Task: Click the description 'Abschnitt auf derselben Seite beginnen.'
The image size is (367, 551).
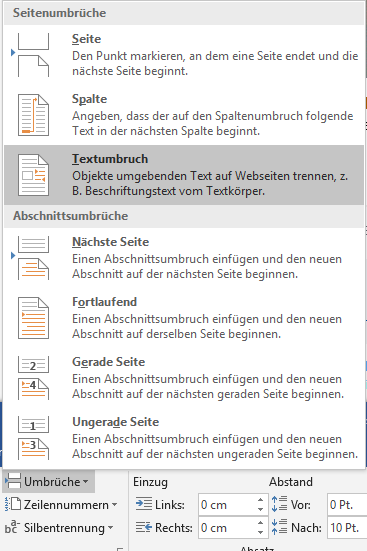Action: click(176, 334)
